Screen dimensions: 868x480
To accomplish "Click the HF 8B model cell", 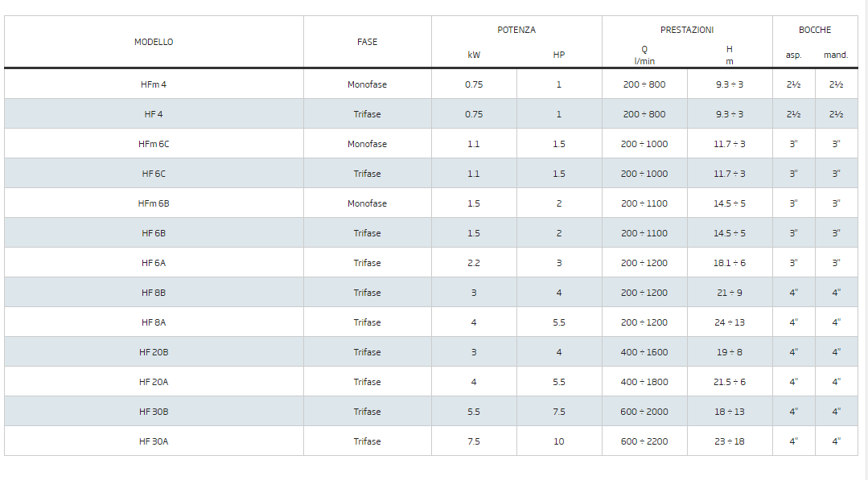I will click(x=154, y=293).
